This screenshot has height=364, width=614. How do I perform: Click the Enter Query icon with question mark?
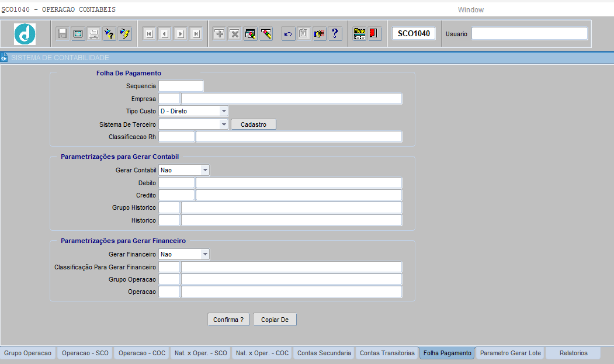[109, 34]
